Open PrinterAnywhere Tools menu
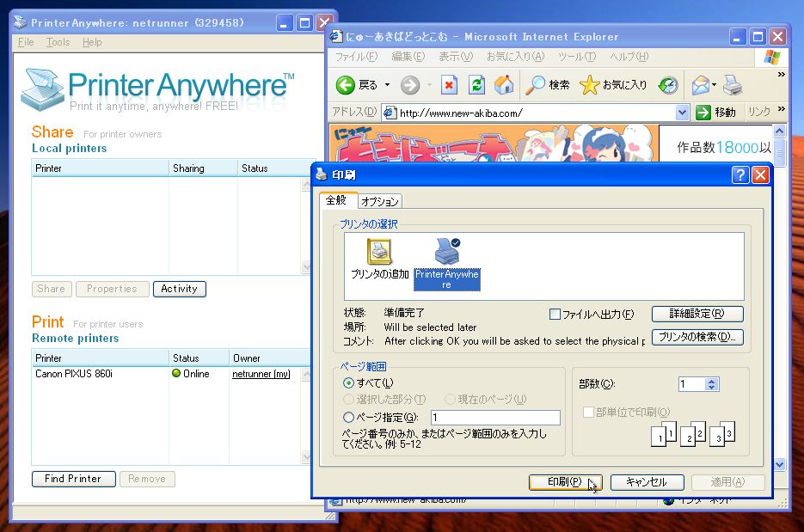The width and height of the screenshot is (804, 532). coord(58,42)
